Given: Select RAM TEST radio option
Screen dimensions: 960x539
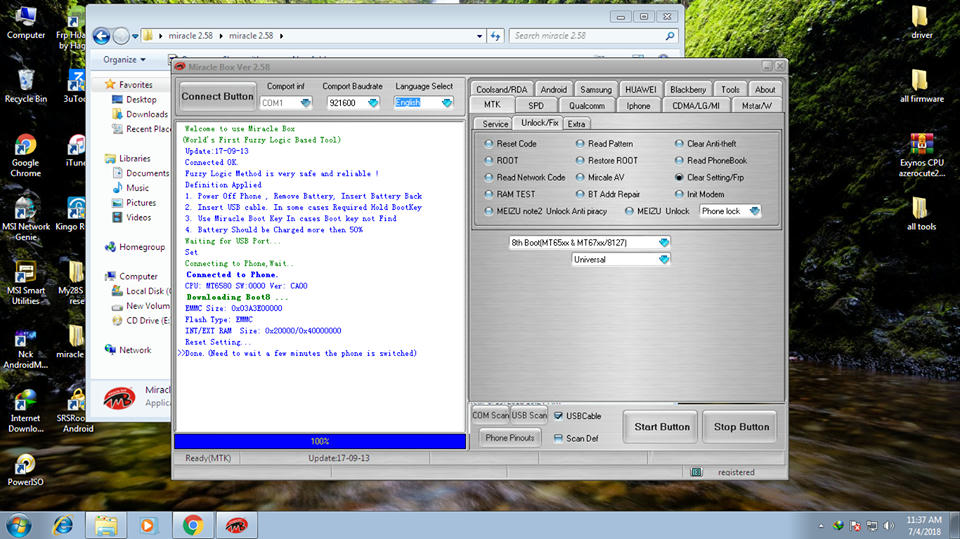Looking at the screenshot, I should [489, 194].
